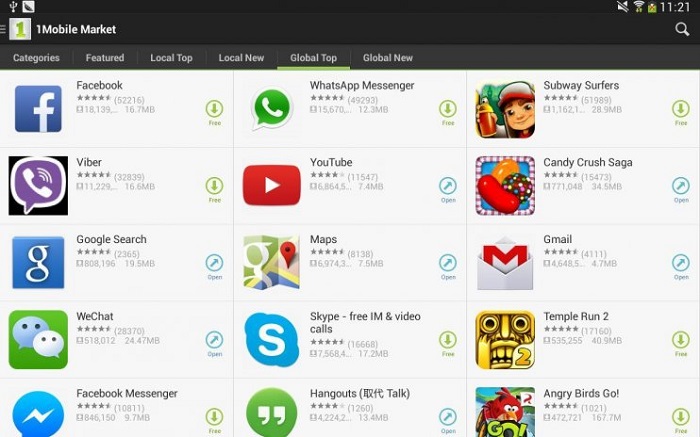Tap the WeChat app icon thumbnail
This screenshot has width=700, height=437.
tap(38, 340)
